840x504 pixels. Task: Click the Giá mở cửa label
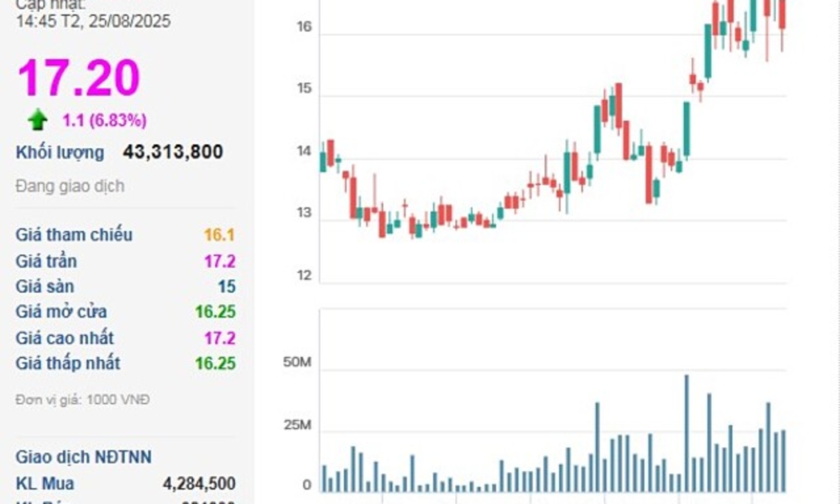coord(61,312)
